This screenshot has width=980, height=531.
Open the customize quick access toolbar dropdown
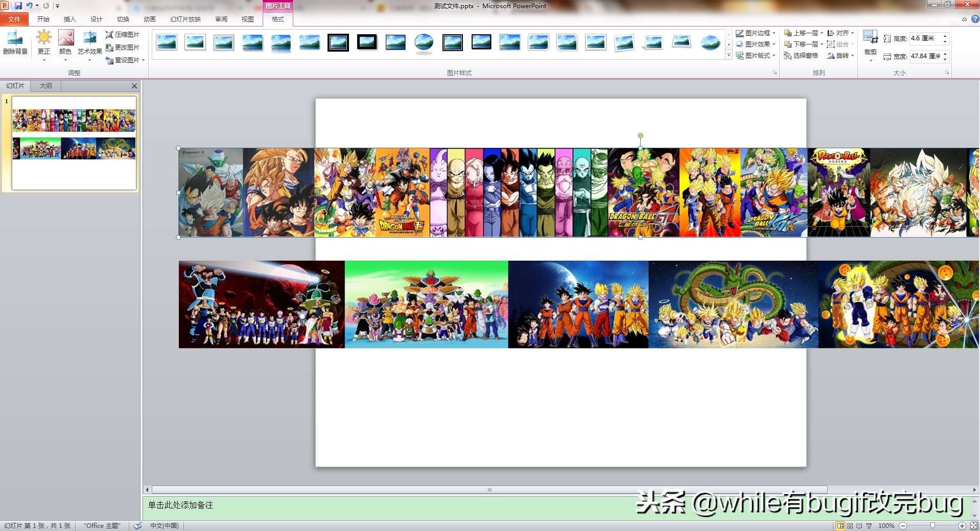[x=57, y=6]
